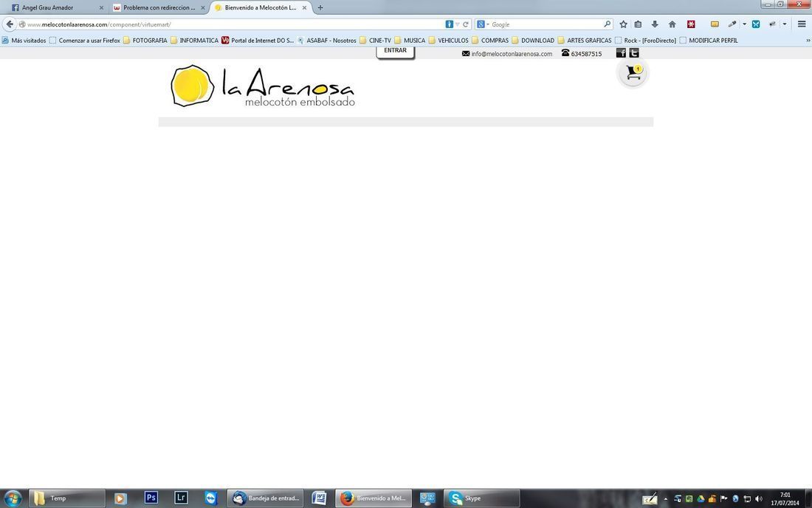The height and width of the screenshot is (508, 812).
Task: Go to the home page icon
Action: point(672,24)
